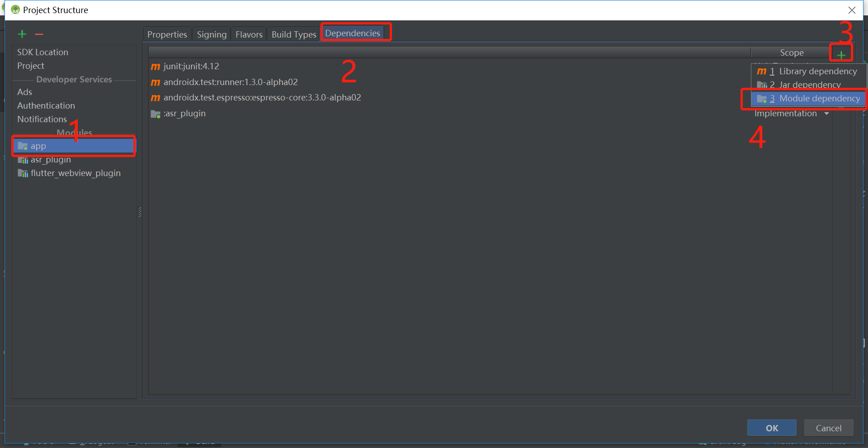
Task: Click the Module dependency menu icon
Action: click(762, 99)
